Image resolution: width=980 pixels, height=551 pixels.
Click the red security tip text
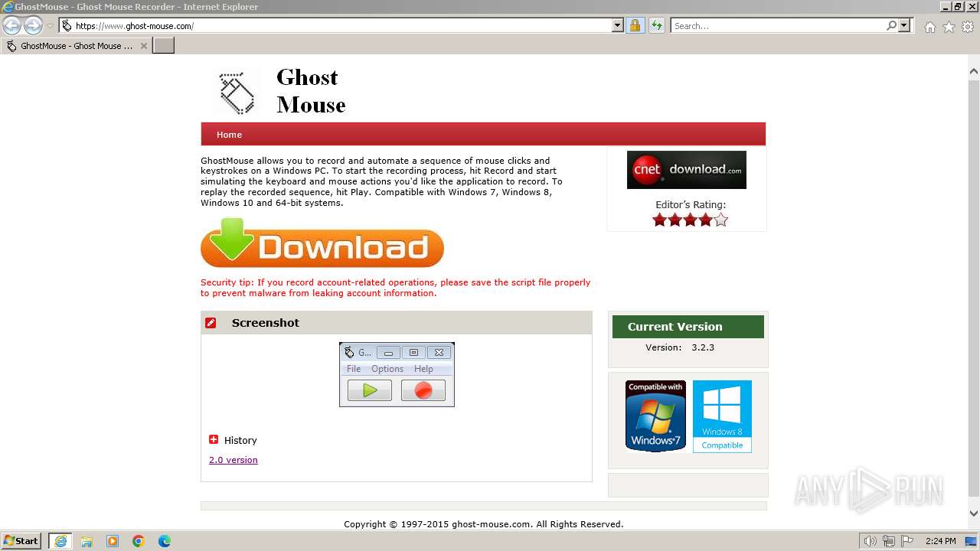coord(396,288)
